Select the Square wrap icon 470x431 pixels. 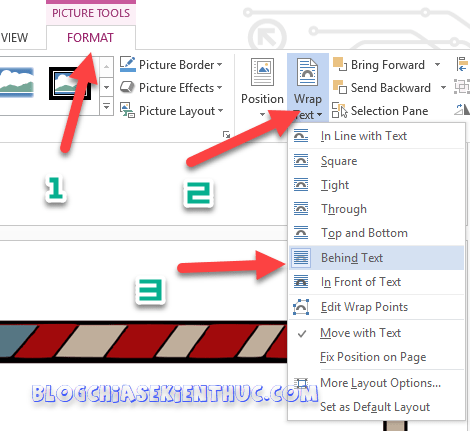301,161
